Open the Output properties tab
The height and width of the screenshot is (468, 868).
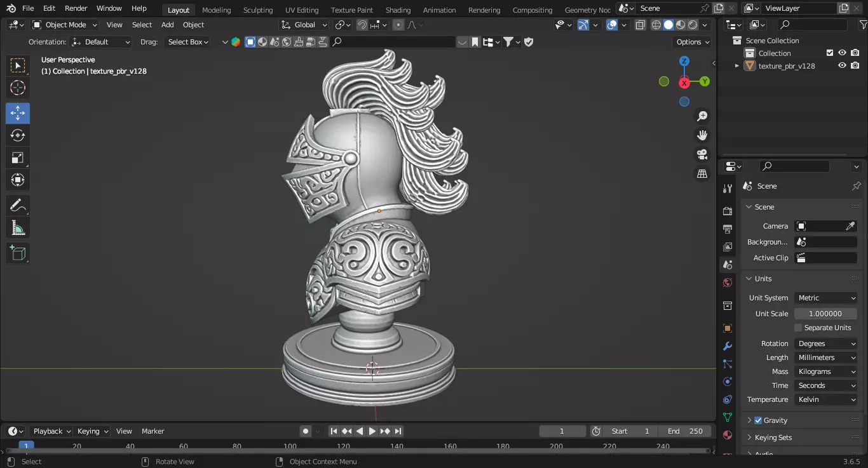[x=728, y=229]
